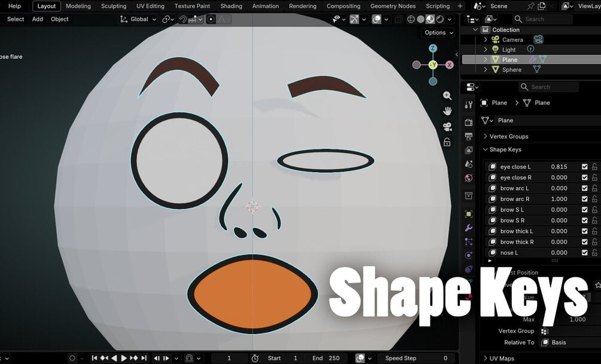Image resolution: width=601 pixels, height=364 pixels.
Task: Toggle lock on brow thick L
Action: (x=594, y=231)
